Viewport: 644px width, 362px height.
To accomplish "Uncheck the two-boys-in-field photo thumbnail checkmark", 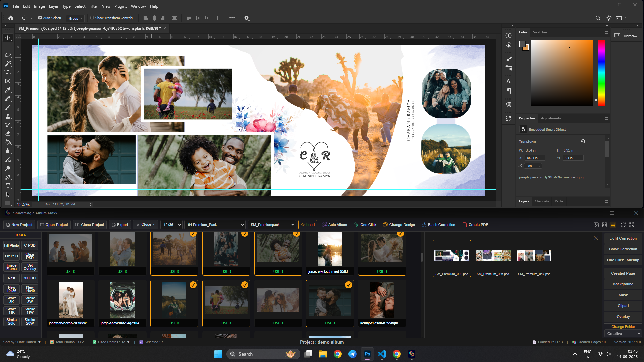I will point(193,285).
